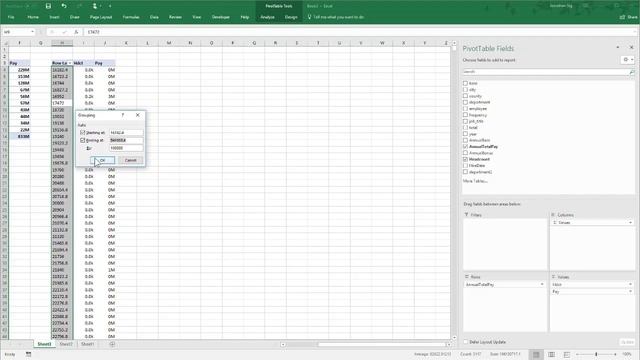Image resolution: width=640 pixels, height=360 pixels.
Task: Open the Row Labels filter dropdown in pivot table
Action: [x=70, y=63]
